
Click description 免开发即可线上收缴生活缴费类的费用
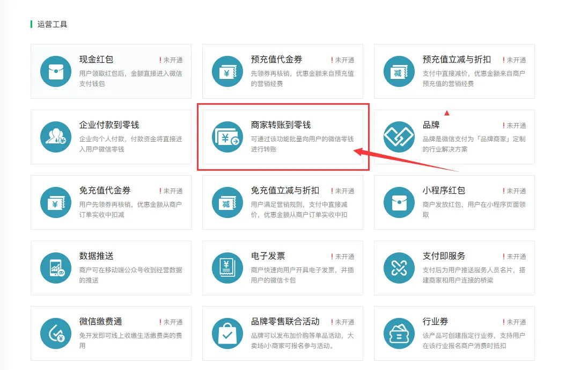[130, 340]
